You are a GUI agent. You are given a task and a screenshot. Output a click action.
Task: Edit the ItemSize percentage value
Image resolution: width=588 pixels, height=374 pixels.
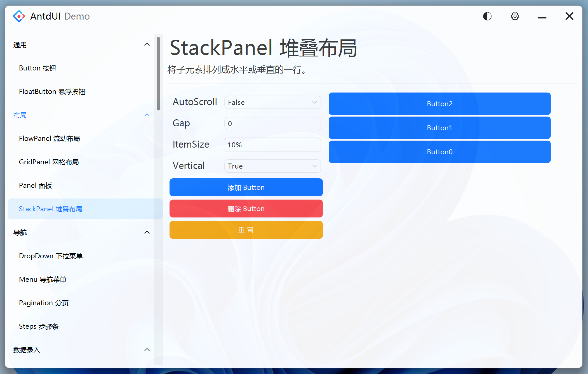(x=272, y=145)
